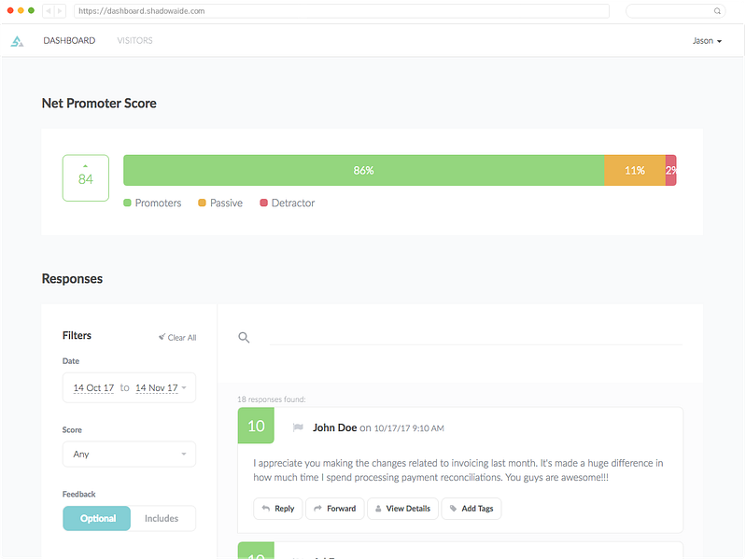This screenshot has height=560, width=746.
Task: Switch to the Visitors tab
Action: tap(135, 40)
